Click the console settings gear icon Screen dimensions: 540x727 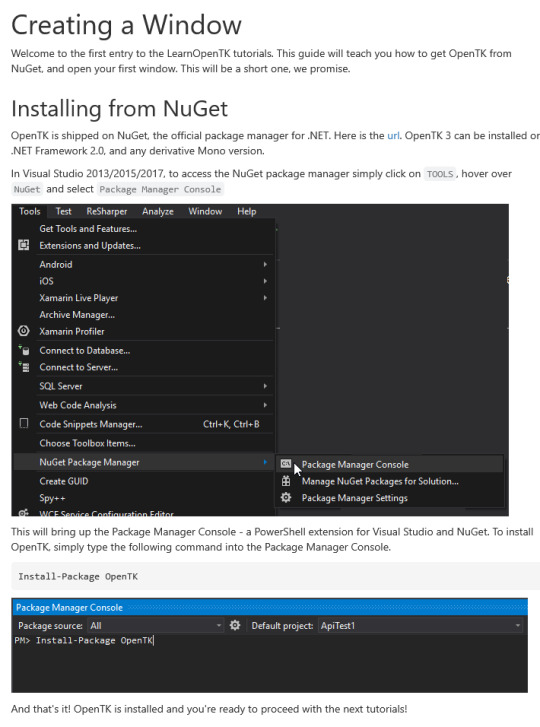235,625
